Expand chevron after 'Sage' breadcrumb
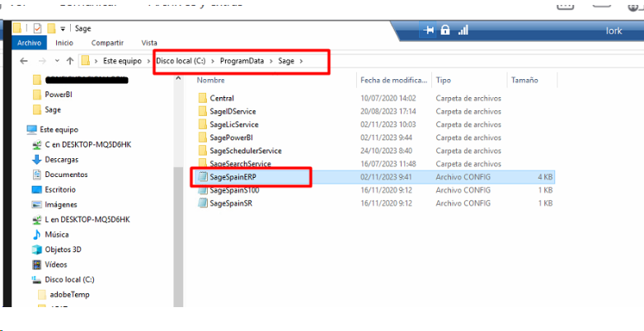Viewport: 644px width, 331px height. pyautogui.click(x=302, y=61)
